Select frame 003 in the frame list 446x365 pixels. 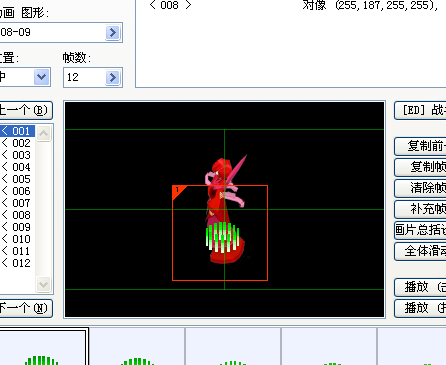pos(17,155)
